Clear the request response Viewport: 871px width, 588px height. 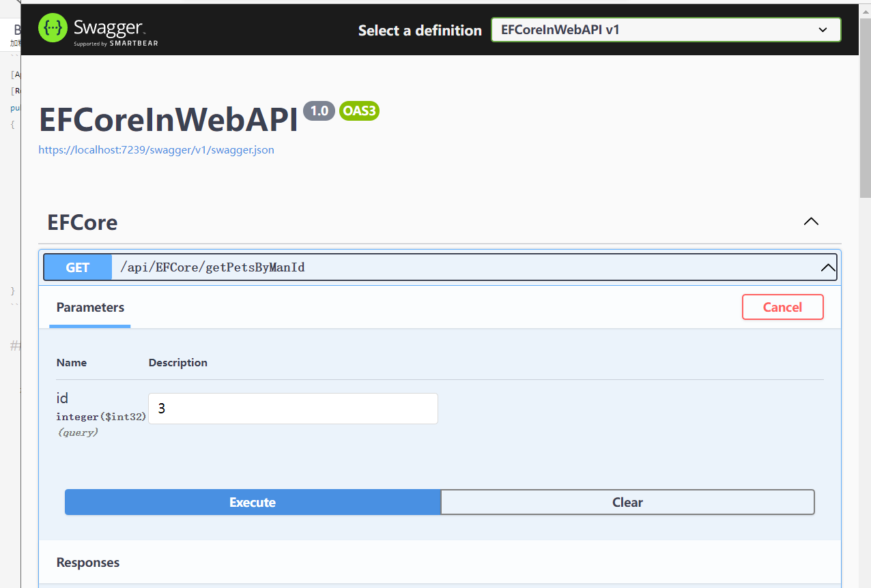click(x=627, y=502)
